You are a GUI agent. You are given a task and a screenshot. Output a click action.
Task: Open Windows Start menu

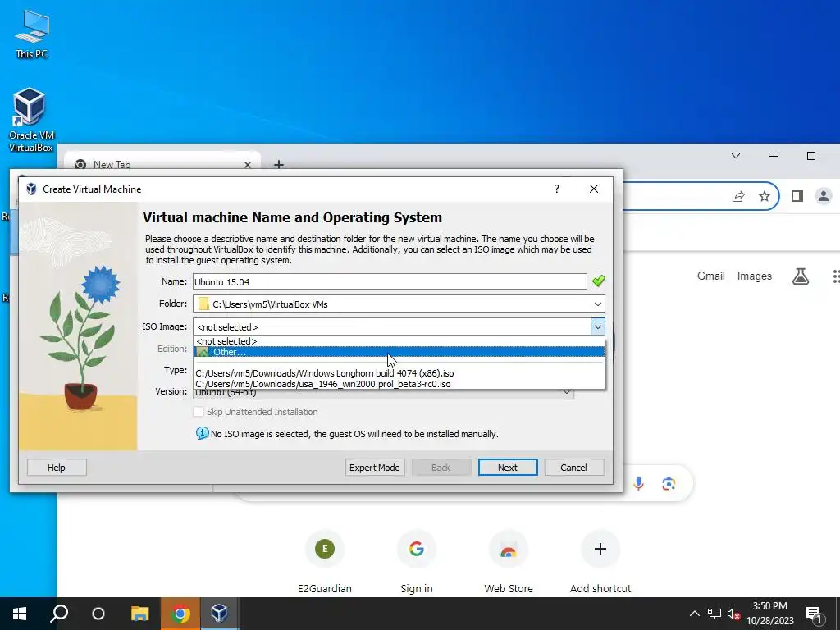[x=20, y=614]
